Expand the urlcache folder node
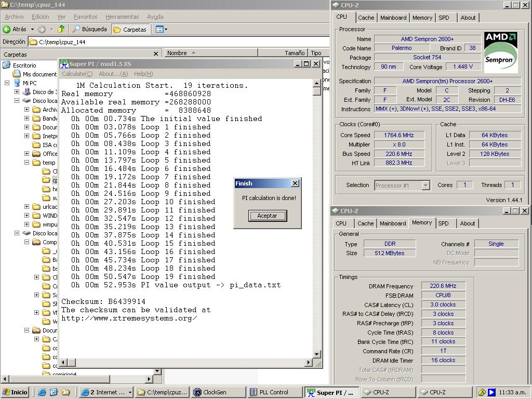 pyautogui.click(x=27, y=207)
